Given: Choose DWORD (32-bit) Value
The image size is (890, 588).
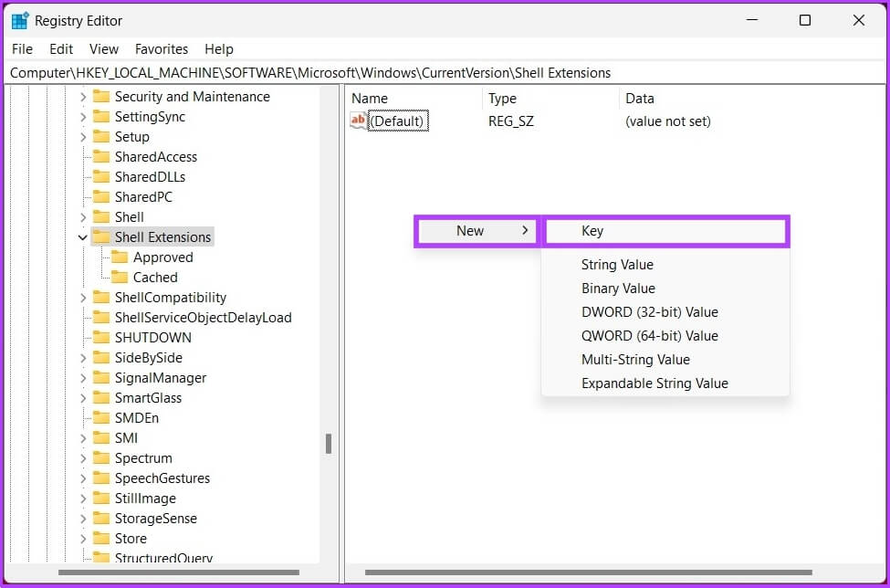Looking at the screenshot, I should (x=665, y=312).
